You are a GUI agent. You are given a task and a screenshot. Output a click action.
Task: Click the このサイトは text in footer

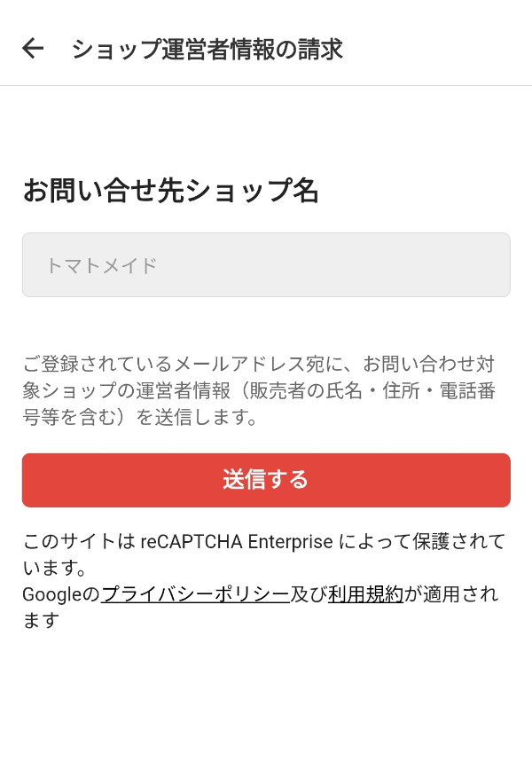(78, 541)
